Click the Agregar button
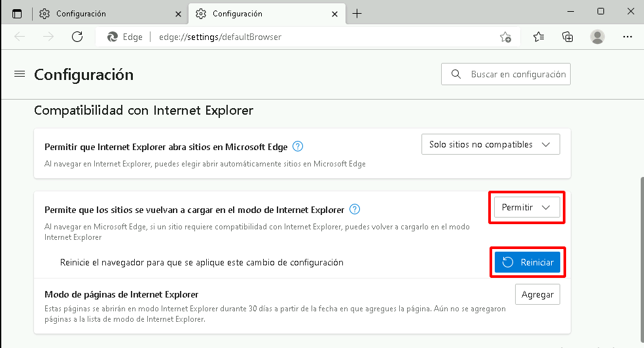Image resolution: width=644 pixels, height=348 pixels. (x=537, y=294)
